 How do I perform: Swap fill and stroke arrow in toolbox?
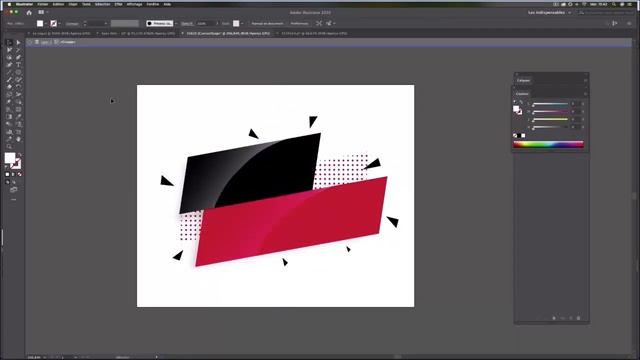(19, 154)
